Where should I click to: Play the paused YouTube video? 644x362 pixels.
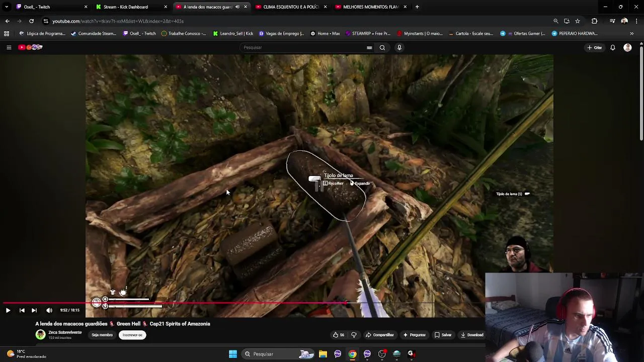coord(8,310)
